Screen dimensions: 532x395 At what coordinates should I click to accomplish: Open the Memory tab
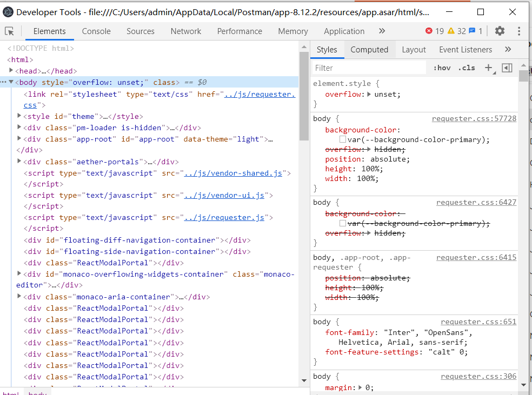(293, 31)
